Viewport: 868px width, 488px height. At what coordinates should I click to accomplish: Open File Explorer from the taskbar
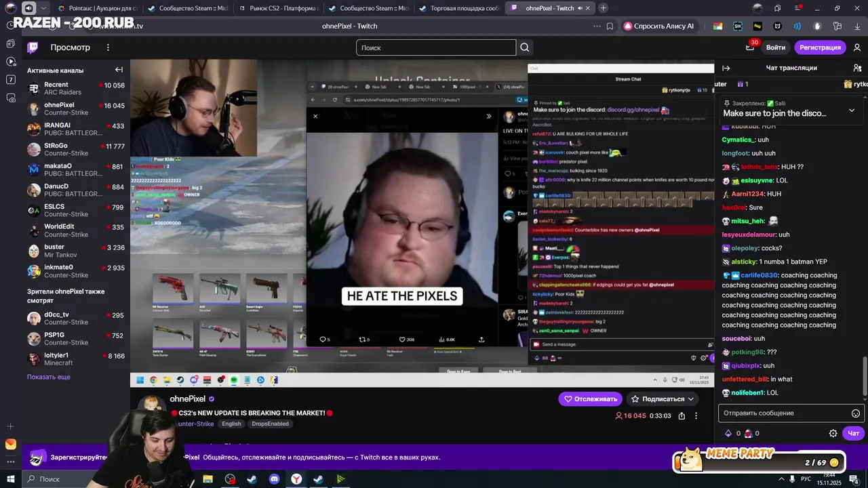pos(208,479)
